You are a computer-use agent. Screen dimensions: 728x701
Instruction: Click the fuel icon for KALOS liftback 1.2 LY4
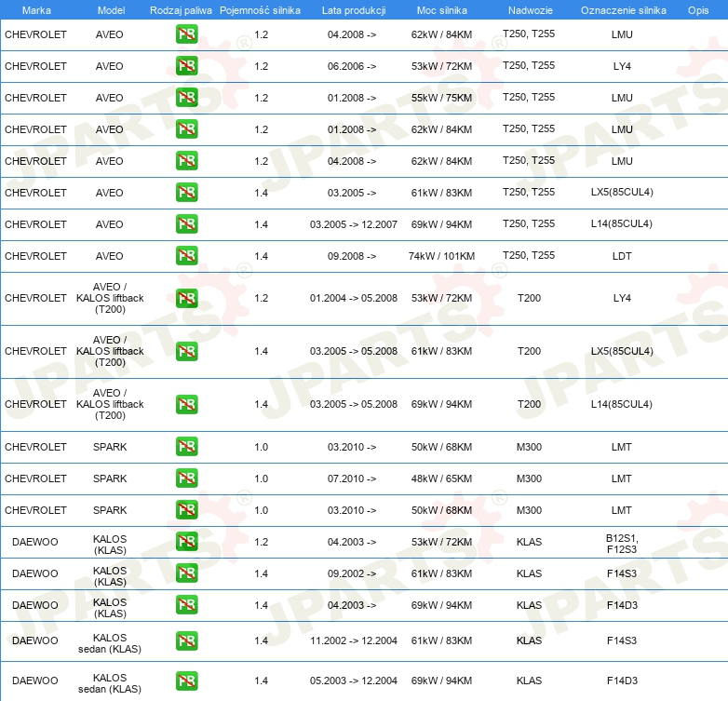[x=186, y=298]
